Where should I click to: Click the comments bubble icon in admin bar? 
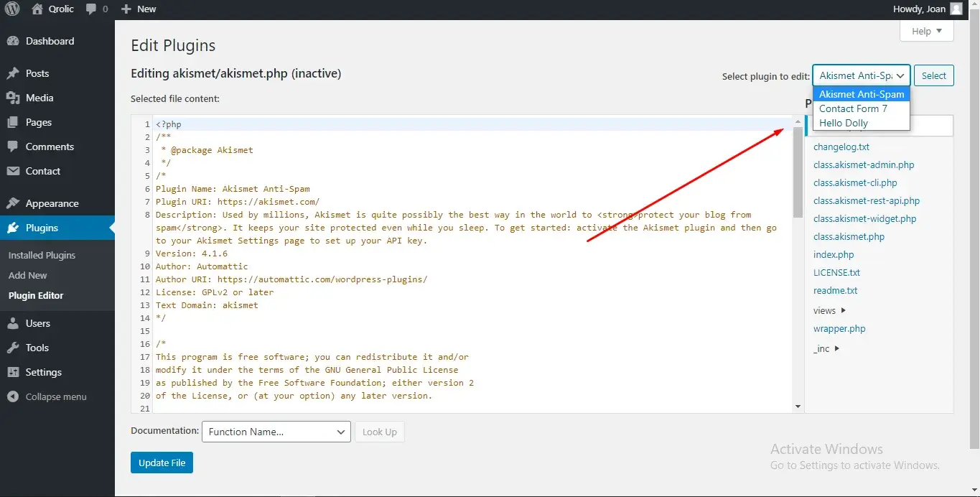pos(91,9)
